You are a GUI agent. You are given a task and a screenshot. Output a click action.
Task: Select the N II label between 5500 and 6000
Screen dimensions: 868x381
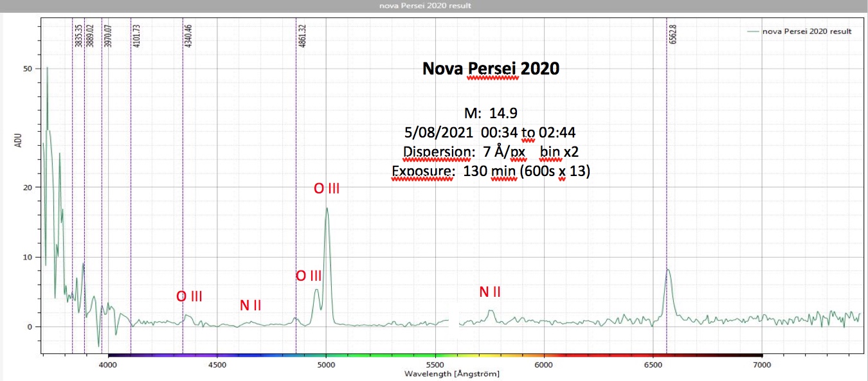(x=490, y=292)
